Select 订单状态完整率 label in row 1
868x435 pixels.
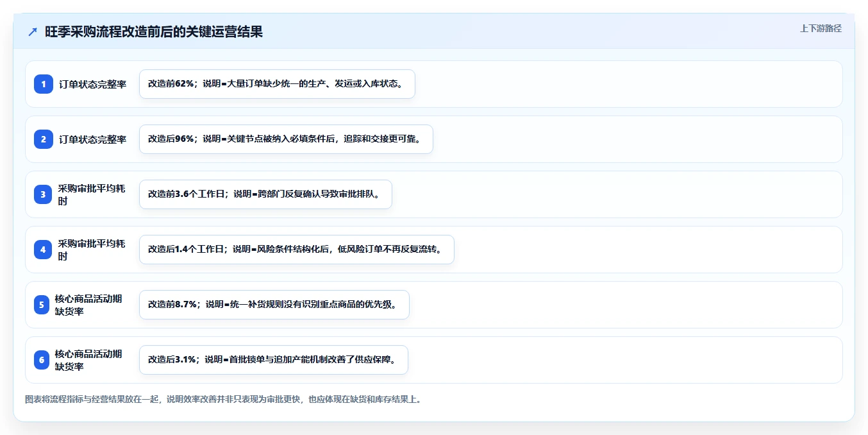pos(93,84)
